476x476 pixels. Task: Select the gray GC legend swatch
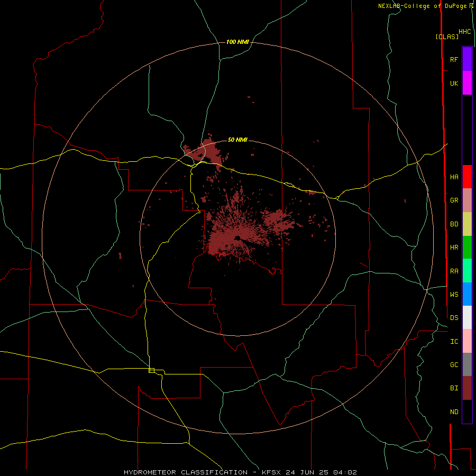(x=467, y=364)
